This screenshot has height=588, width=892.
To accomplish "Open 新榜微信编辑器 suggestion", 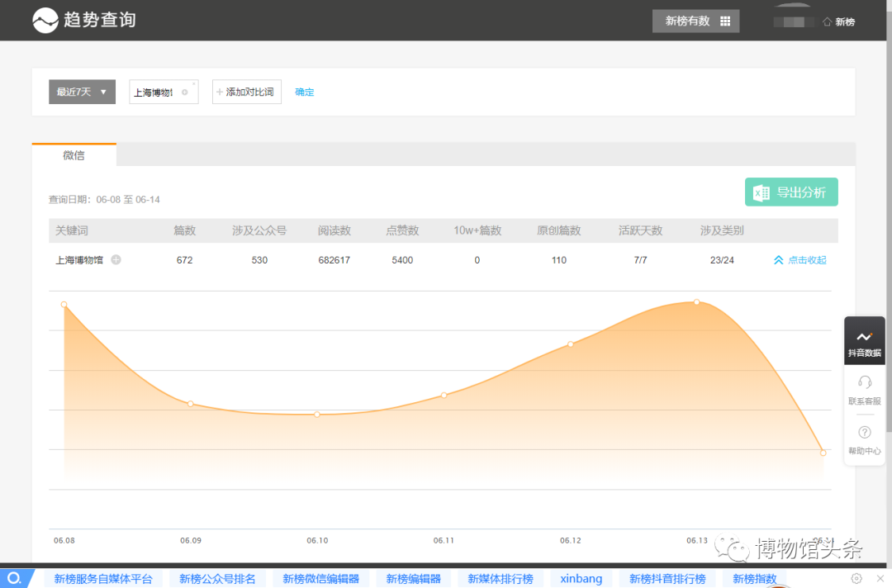I will tap(320, 579).
